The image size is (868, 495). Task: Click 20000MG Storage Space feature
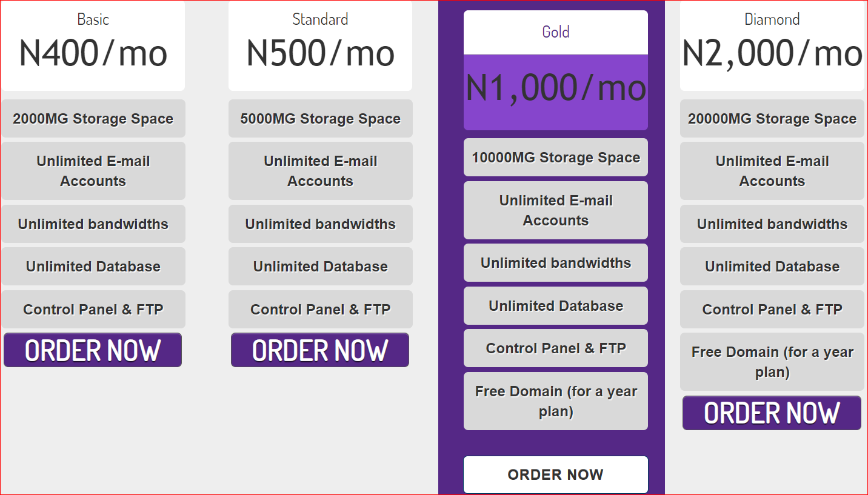click(772, 119)
